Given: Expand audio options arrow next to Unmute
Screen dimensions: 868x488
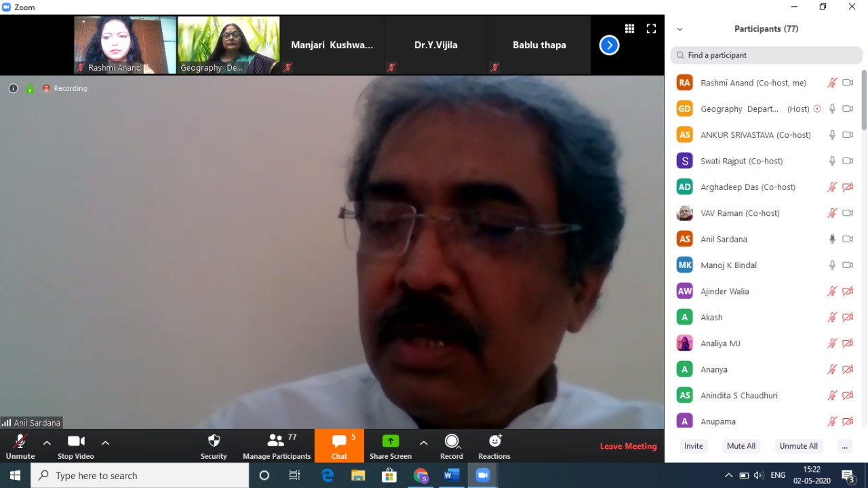Looking at the screenshot, I should (47, 443).
